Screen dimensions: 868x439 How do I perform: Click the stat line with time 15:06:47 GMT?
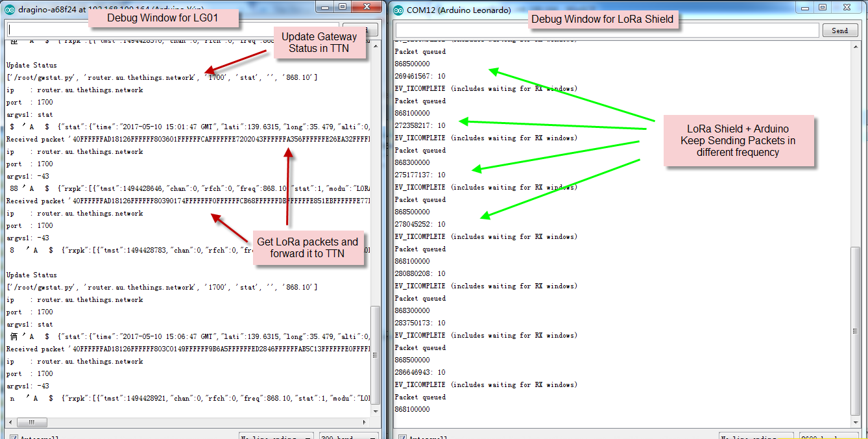coord(188,336)
